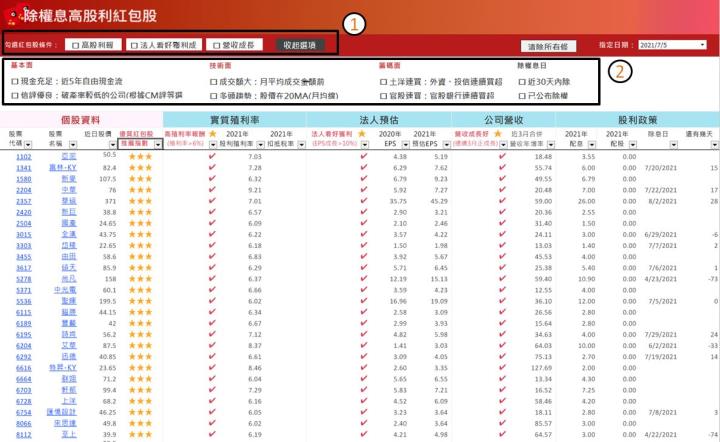Click the 法人看好 checkmark in row 6664
This screenshot has width=720, height=442.
point(364,379)
